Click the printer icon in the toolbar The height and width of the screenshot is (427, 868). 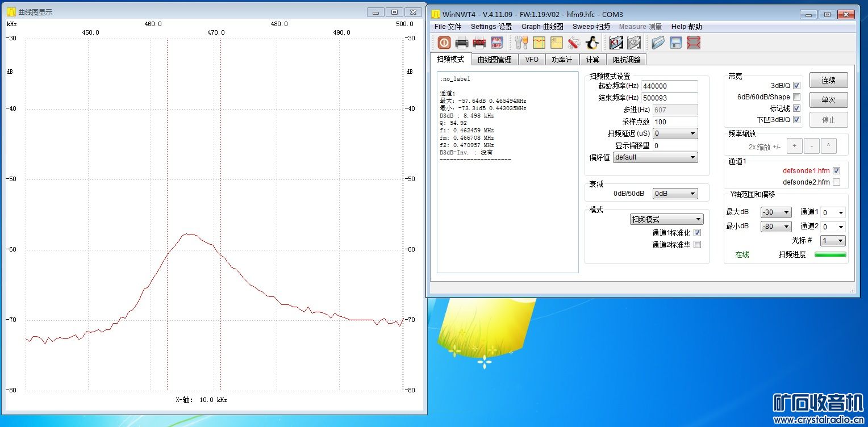tap(461, 43)
